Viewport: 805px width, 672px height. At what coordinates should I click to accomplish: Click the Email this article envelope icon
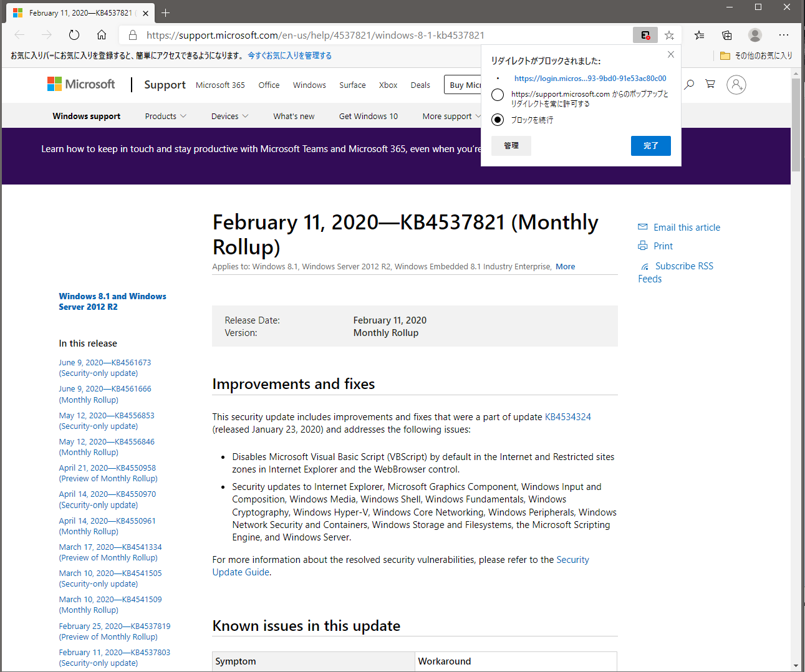pos(643,227)
